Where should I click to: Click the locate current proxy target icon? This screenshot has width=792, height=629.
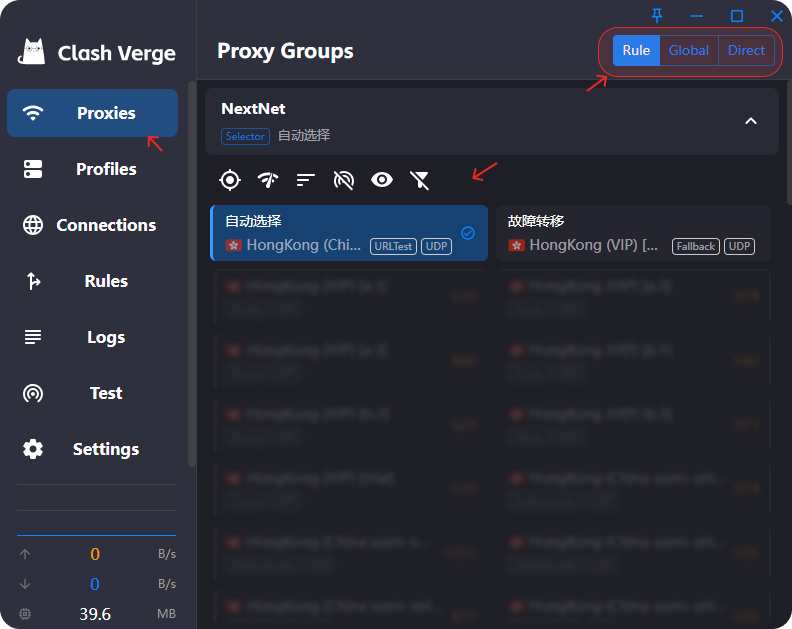(230, 180)
